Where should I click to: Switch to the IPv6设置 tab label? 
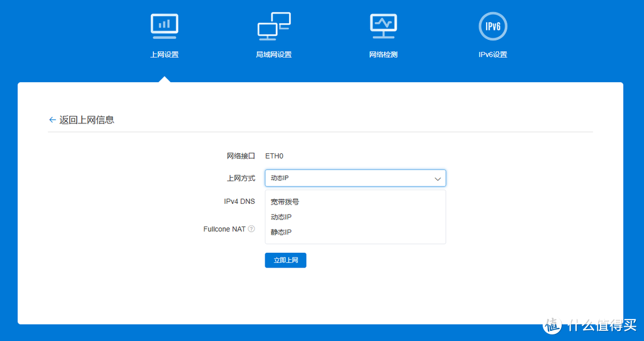pyautogui.click(x=493, y=55)
